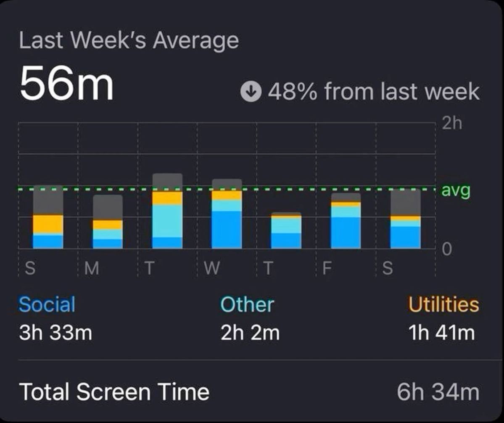Tap Social's 3h 33m duration
The width and height of the screenshot is (504, 423).
click(55, 332)
